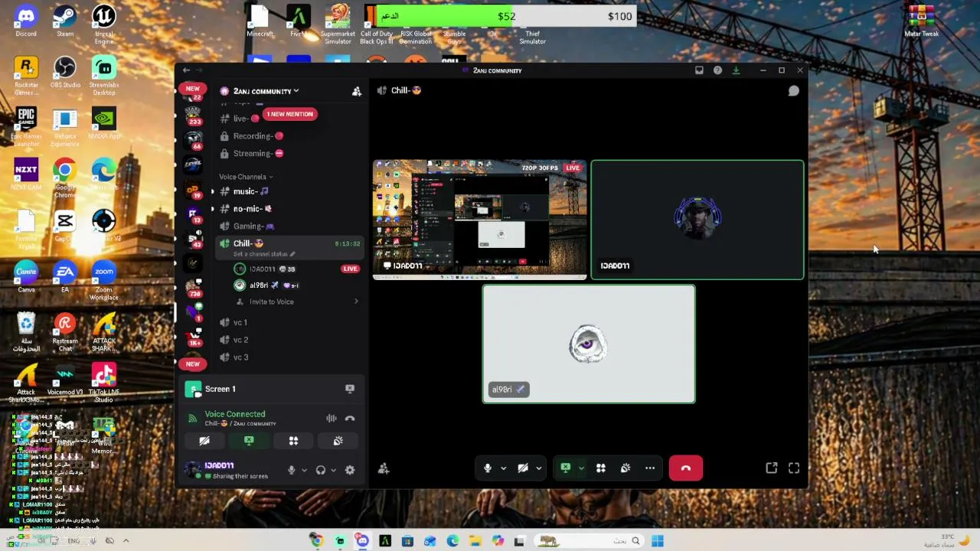Open the music- channel
The width and height of the screenshot is (980, 551).
click(x=289, y=191)
